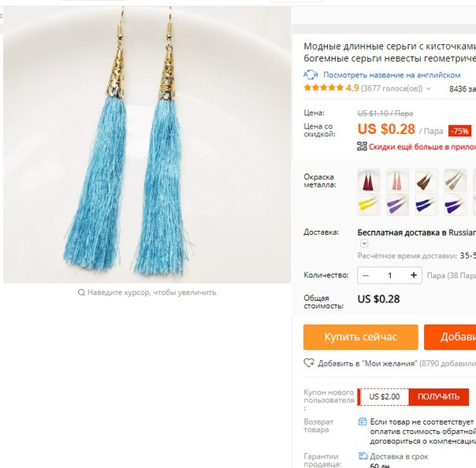Click the five-star rating icons
476x468 pixels.
[323, 88]
